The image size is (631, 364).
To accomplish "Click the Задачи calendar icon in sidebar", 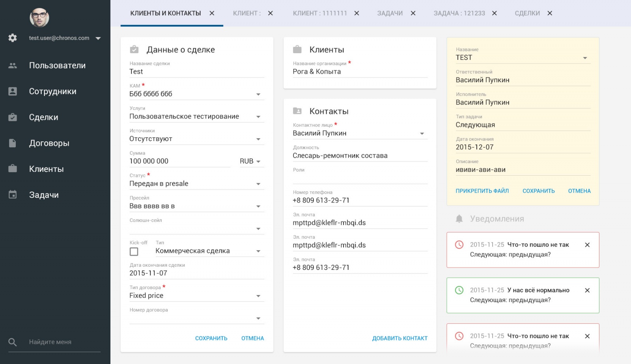I will pos(13,195).
